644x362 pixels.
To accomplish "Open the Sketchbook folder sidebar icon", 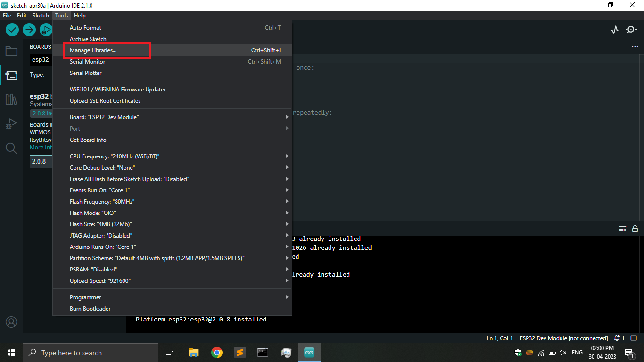I will (11, 50).
